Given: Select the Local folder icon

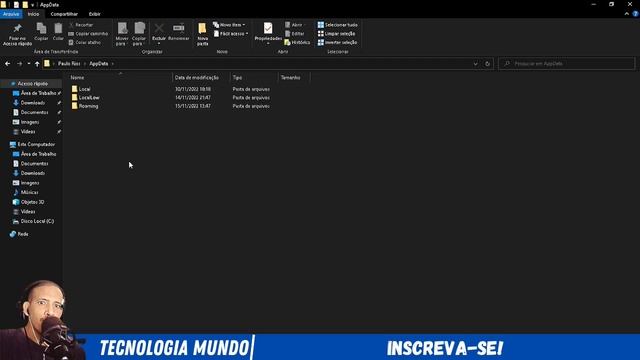Looking at the screenshot, I should pyautogui.click(x=74, y=89).
